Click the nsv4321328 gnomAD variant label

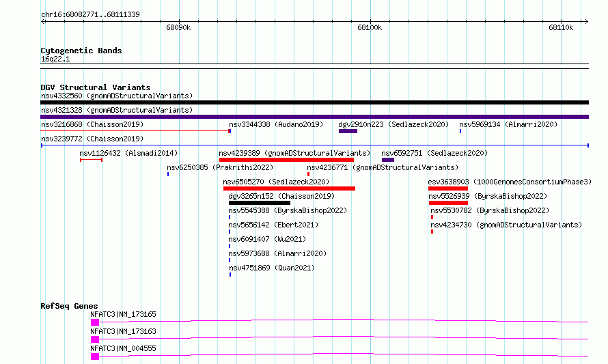click(x=117, y=110)
